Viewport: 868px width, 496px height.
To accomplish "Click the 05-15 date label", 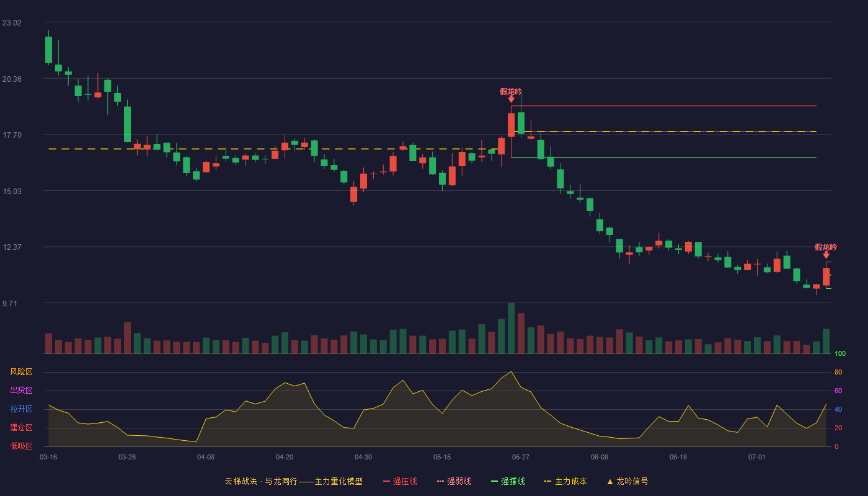I will coord(442,457).
